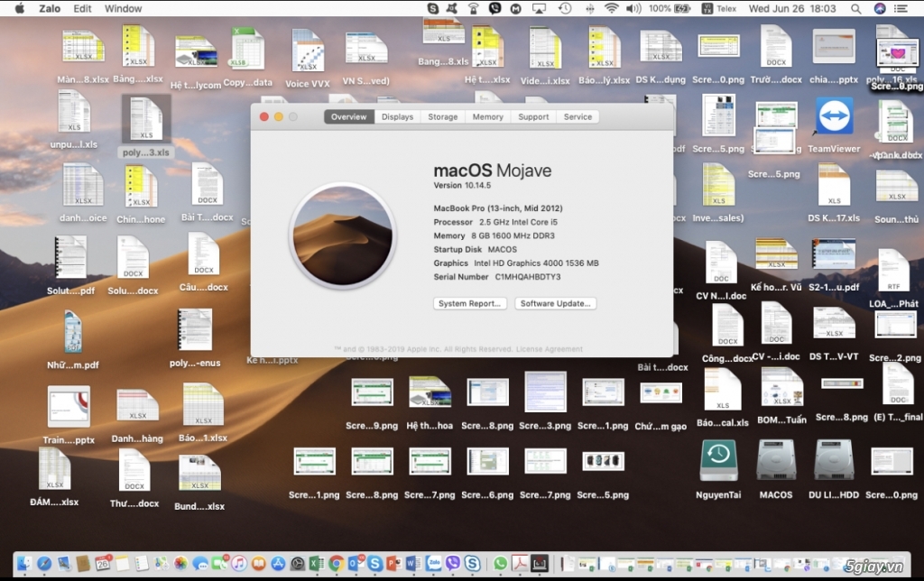Open the License Agreement link
The image size is (924, 581).
(x=550, y=349)
